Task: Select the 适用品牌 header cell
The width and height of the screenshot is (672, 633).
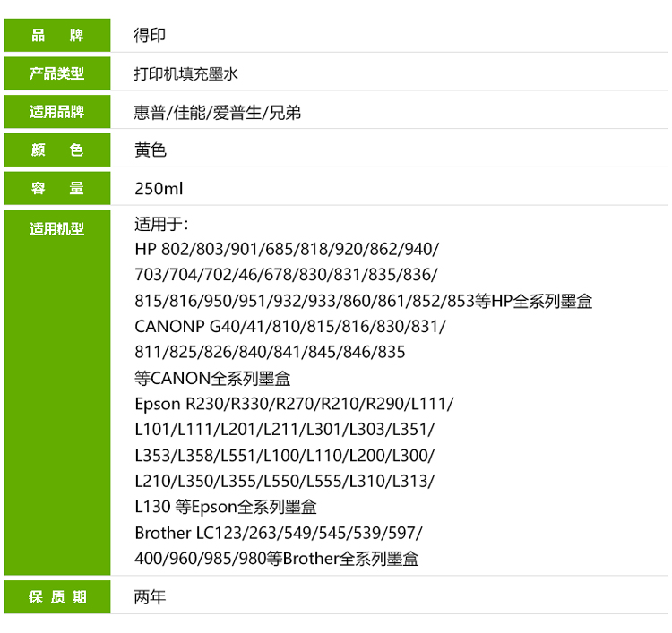Action: pos(57,112)
